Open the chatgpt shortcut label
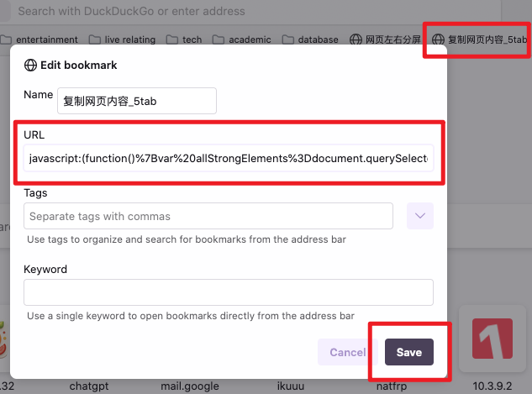 [x=89, y=386]
